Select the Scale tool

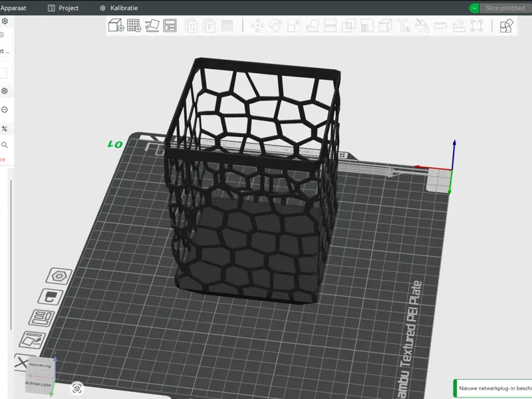[294, 26]
